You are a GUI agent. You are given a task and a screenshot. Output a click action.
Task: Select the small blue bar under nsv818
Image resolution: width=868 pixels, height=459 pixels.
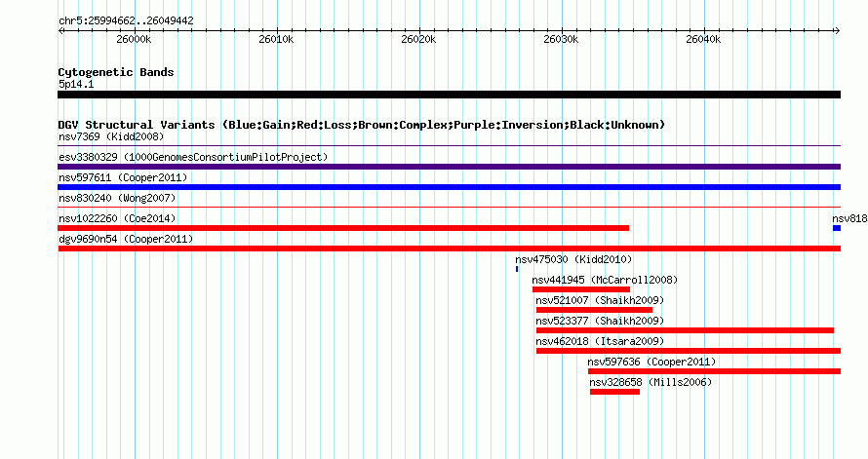tap(837, 228)
